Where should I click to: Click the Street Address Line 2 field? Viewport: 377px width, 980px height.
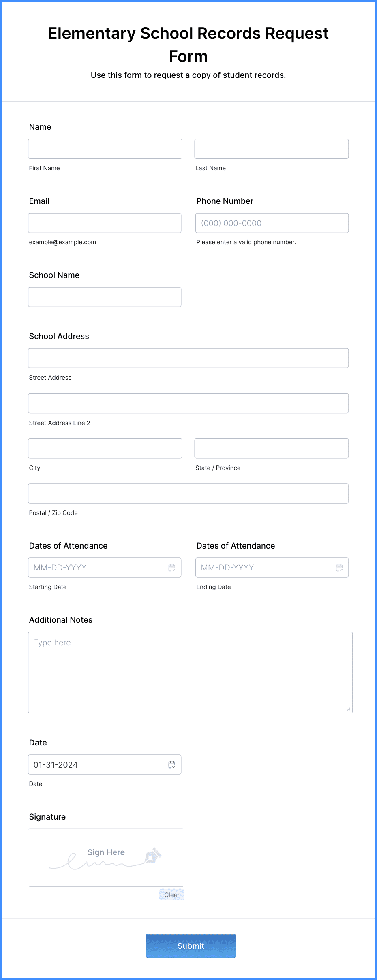tap(188, 403)
